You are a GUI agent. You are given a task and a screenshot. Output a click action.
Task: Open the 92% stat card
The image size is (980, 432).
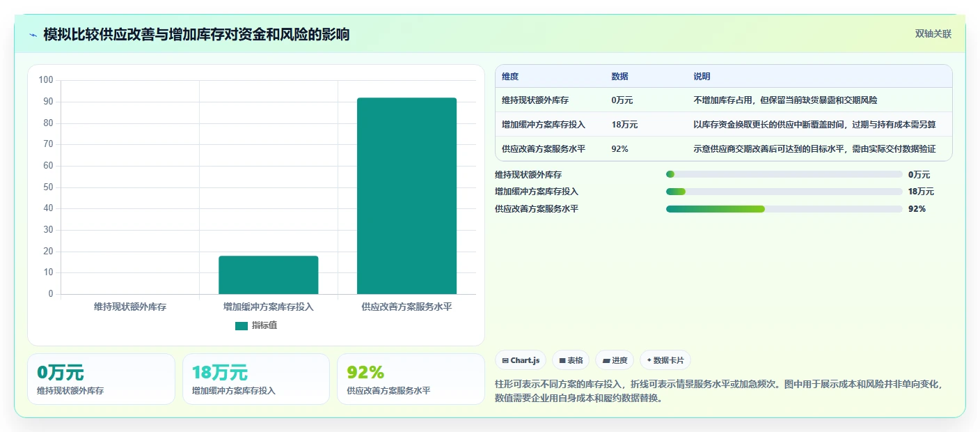tap(411, 379)
